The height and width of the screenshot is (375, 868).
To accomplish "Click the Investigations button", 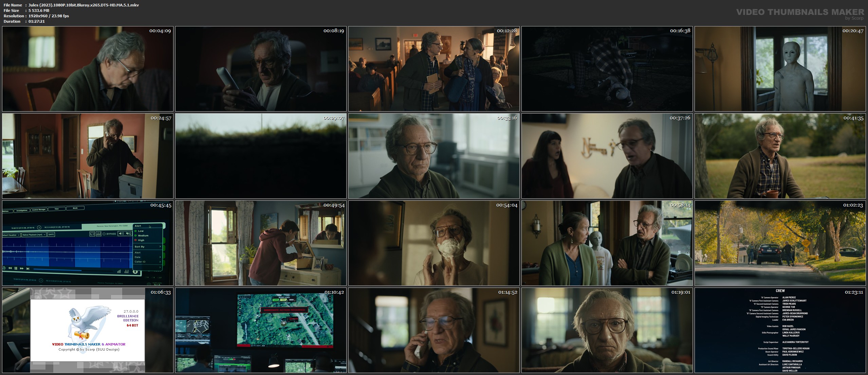I will point(22,211).
